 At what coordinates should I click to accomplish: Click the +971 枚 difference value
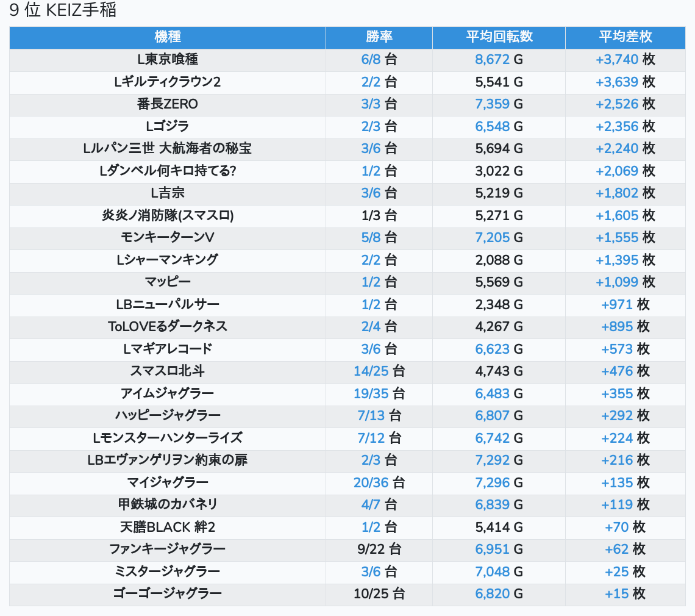tap(625, 305)
